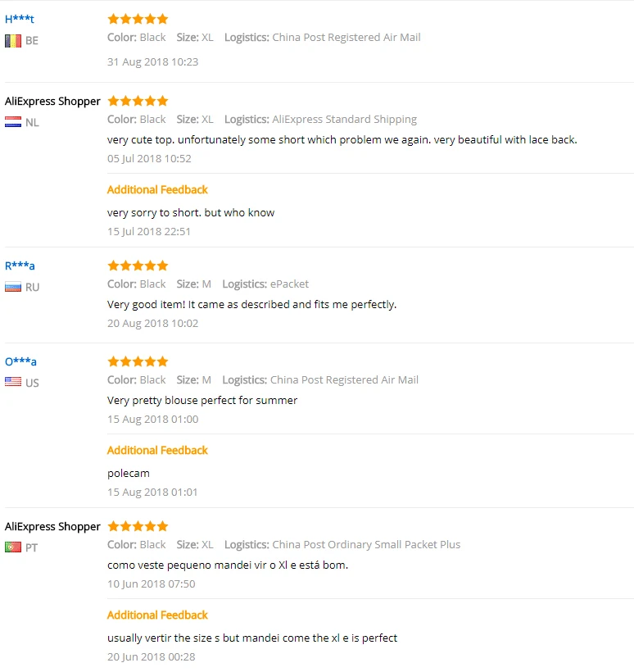The image size is (634, 672).
Task: Open reviewer profile R***a
Action: (x=20, y=266)
